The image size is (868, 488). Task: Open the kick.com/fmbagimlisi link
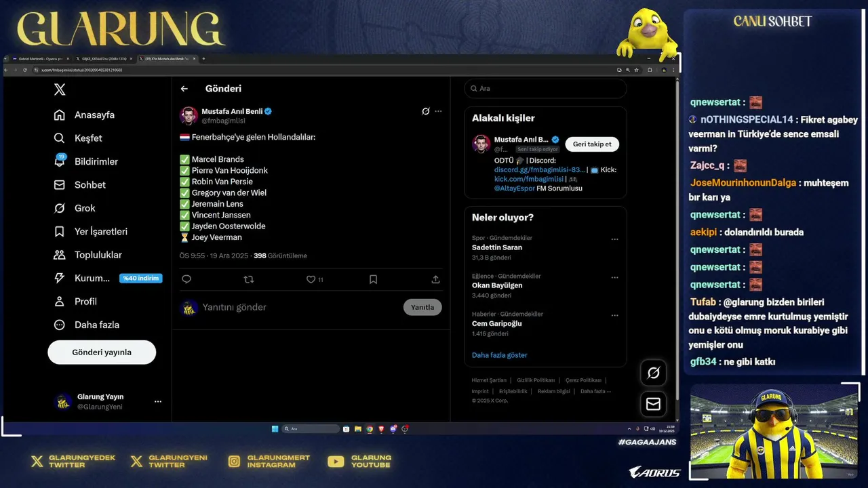529,179
